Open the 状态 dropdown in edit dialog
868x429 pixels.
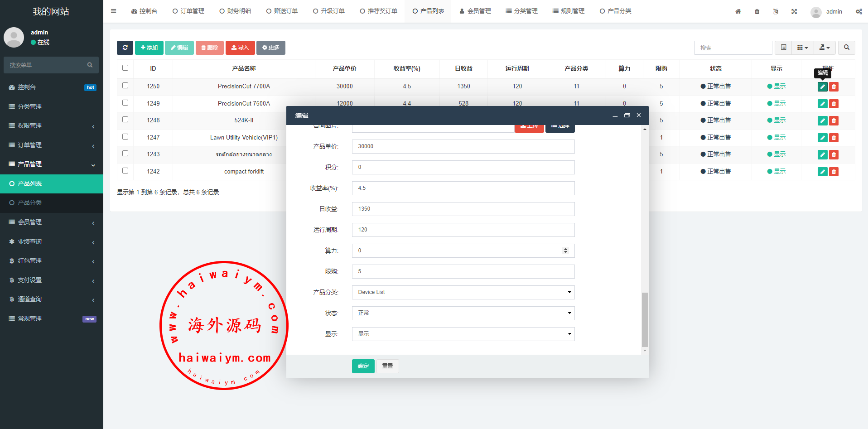(463, 313)
